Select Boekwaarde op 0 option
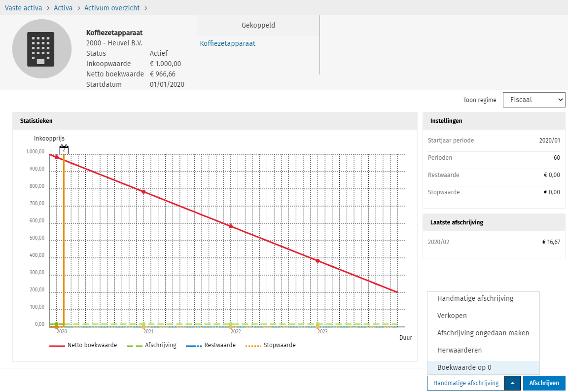This screenshot has height=392, width=568. (464, 367)
